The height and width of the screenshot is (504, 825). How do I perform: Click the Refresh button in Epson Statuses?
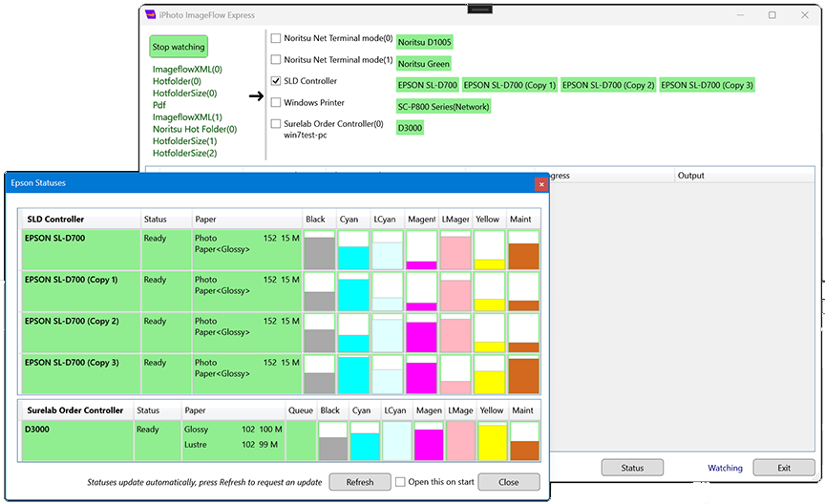click(x=360, y=482)
